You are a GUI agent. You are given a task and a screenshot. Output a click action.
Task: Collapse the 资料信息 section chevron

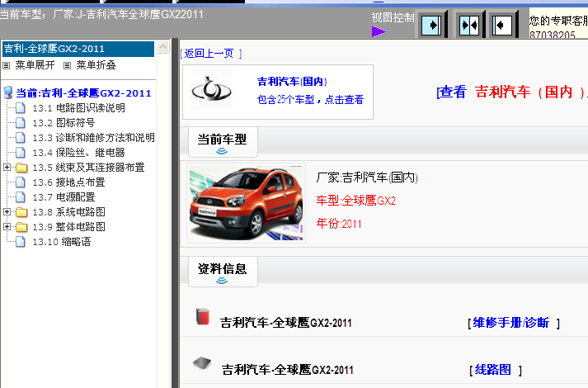(222, 281)
